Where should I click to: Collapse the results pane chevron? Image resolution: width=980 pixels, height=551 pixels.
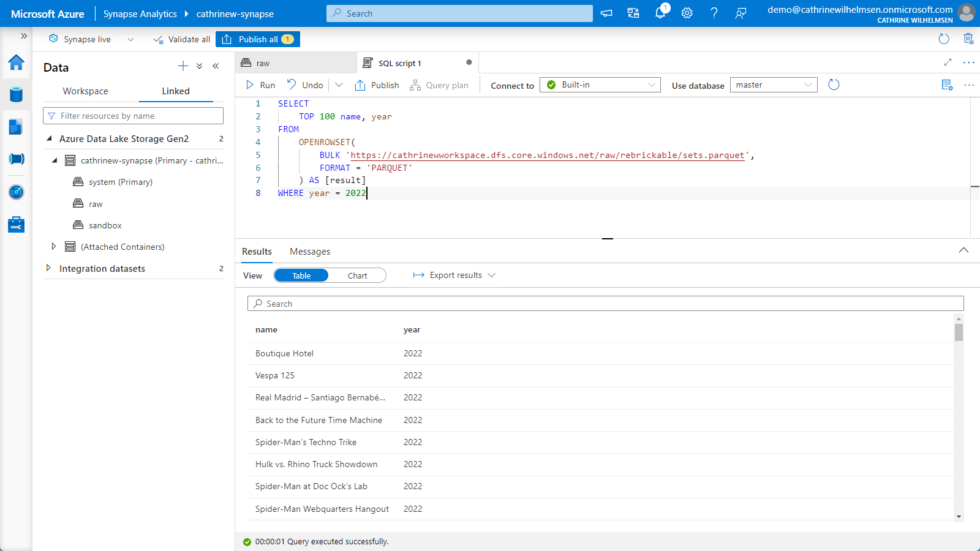[x=963, y=250]
